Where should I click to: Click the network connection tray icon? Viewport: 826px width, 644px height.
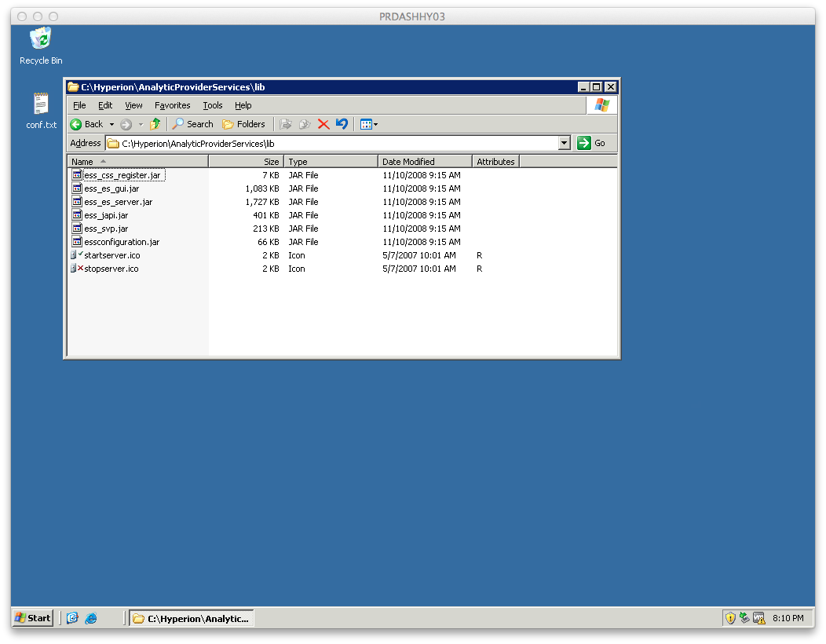(x=744, y=617)
